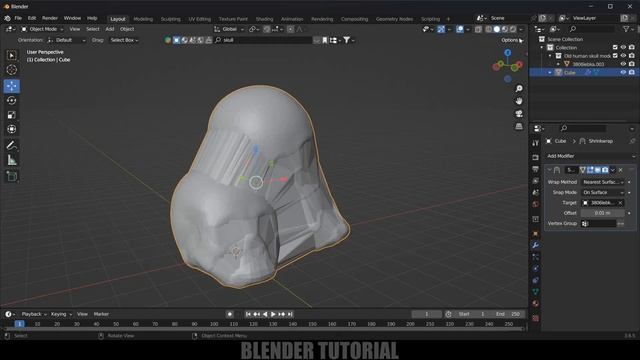The height and width of the screenshot is (360, 640).
Task: Open the Modifier wrench properties tab
Action: pos(536,245)
